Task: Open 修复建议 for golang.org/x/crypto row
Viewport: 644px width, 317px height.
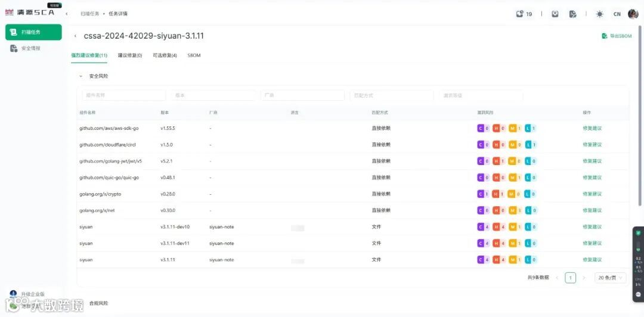Action: (x=592, y=194)
